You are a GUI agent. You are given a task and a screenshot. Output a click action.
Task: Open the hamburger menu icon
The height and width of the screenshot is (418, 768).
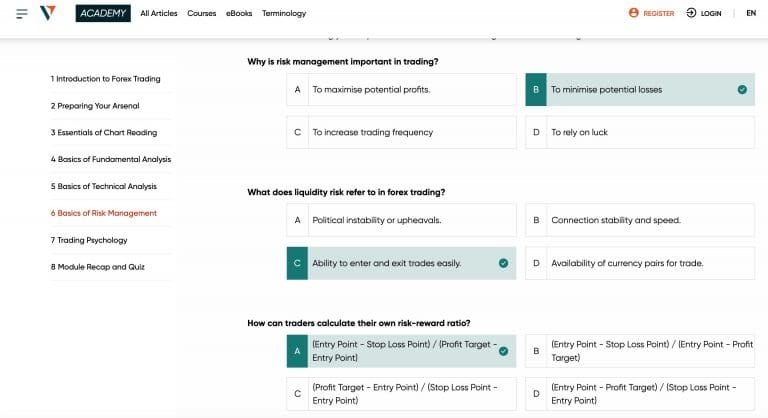pos(22,13)
